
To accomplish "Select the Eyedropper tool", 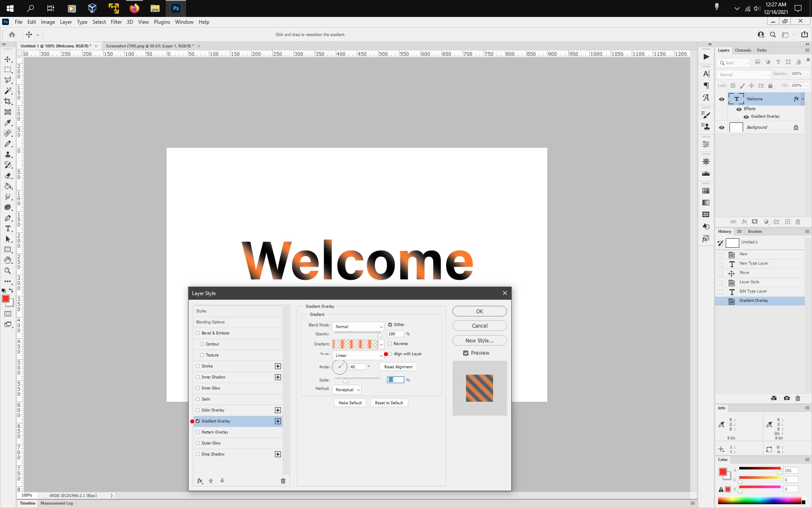I will tap(8, 123).
